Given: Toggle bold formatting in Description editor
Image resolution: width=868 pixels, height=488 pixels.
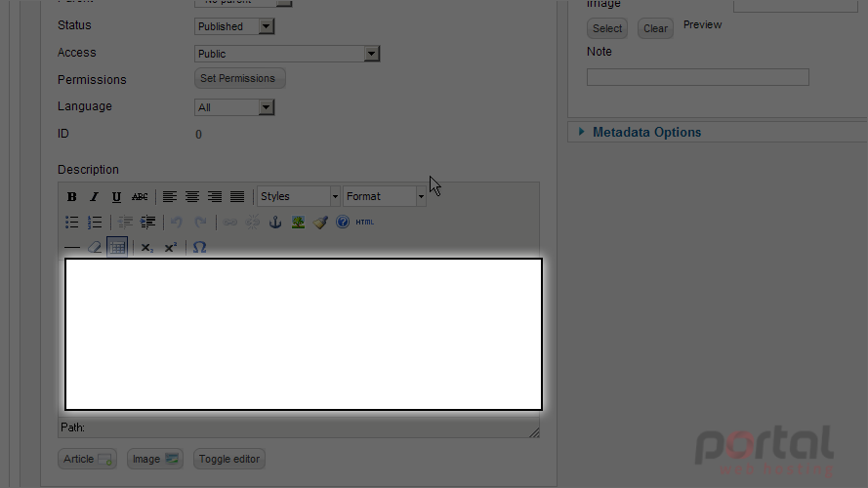Looking at the screenshot, I should 71,196.
